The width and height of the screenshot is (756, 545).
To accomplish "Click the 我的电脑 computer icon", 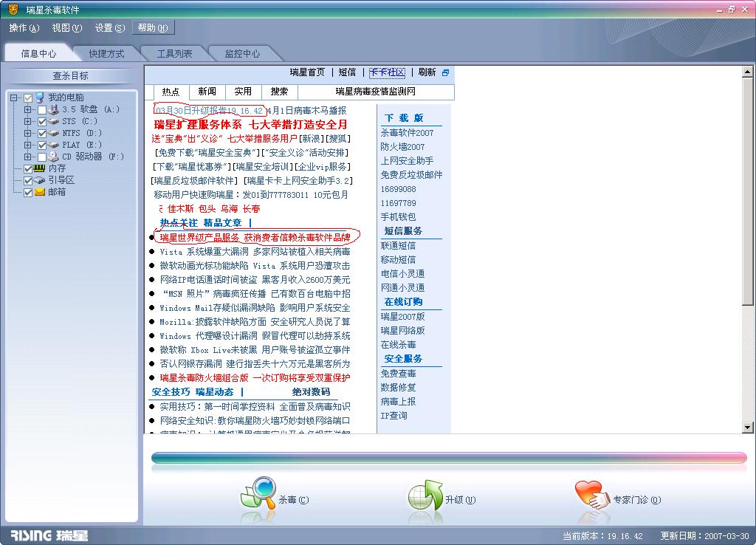I will 40,97.
